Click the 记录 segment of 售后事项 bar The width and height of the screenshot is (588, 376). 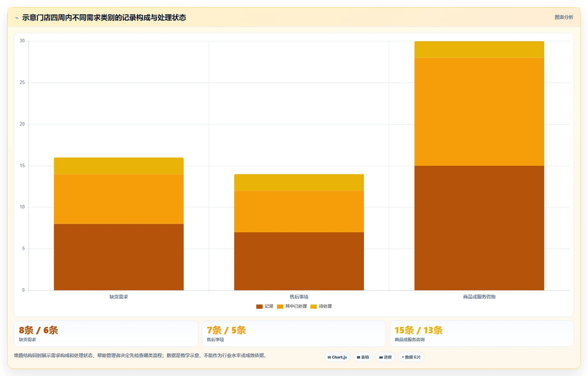(299, 261)
